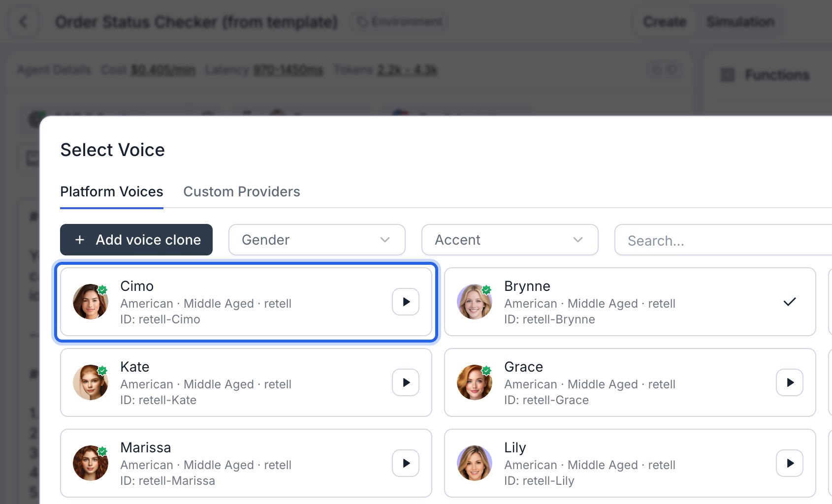Click the ID: retell-Kate text
Viewport: 832px width, 504px height.
[x=158, y=400]
